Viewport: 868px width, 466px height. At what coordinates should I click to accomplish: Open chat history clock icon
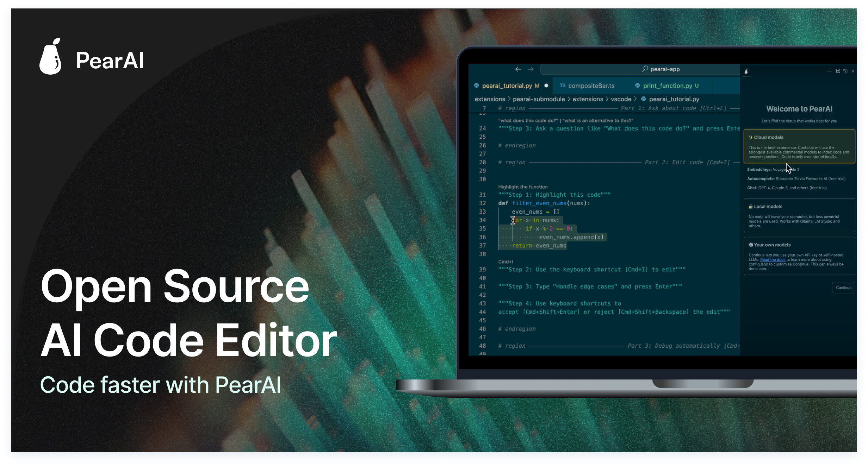[x=845, y=71]
